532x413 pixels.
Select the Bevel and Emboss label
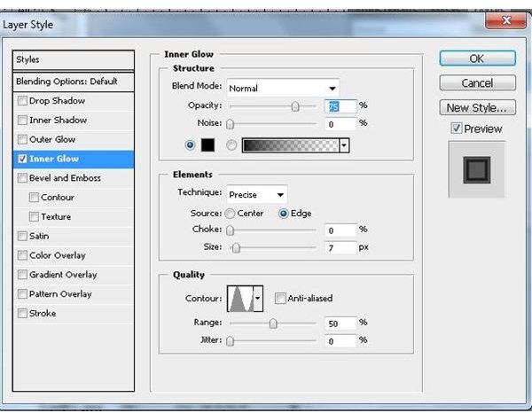click(x=65, y=178)
